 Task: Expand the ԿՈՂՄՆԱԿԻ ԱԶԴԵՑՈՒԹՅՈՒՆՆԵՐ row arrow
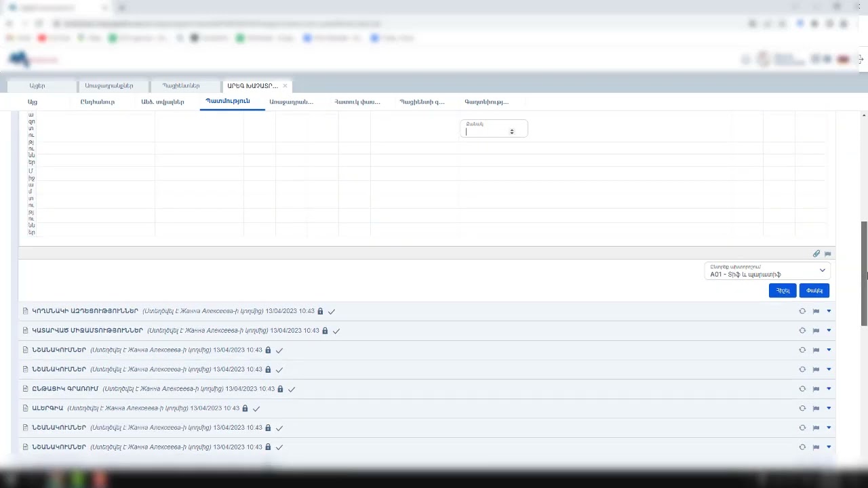click(829, 311)
